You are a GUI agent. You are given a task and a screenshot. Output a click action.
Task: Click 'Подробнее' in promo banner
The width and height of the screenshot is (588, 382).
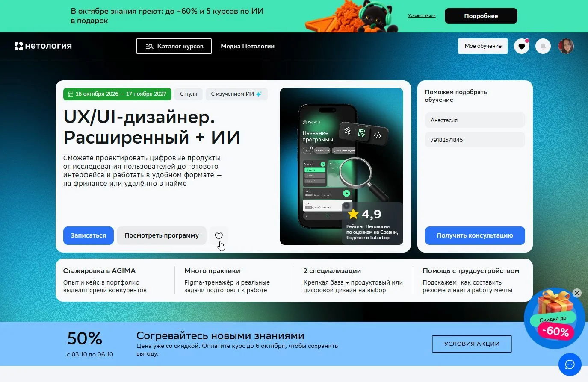coord(481,16)
